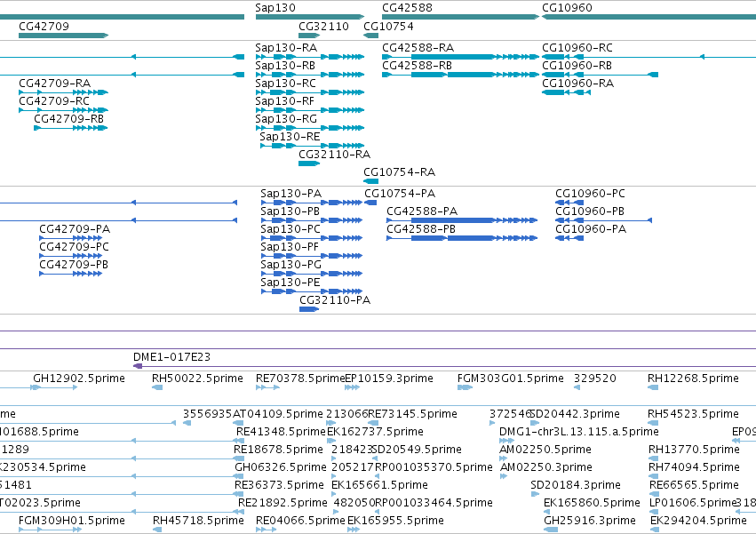Image resolution: width=756 pixels, height=534 pixels.
Task: Select the Sap130-RB transcript
Action: (x=309, y=75)
